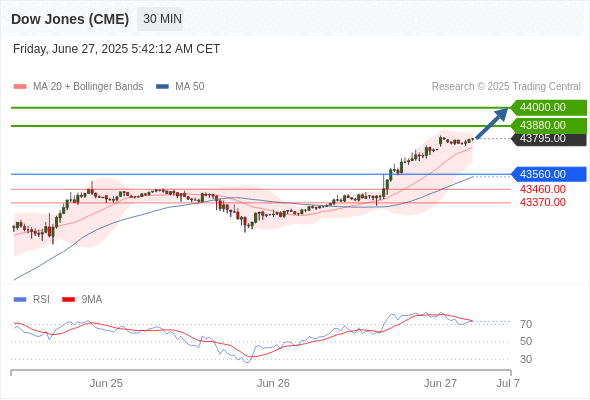This screenshot has width=590, height=400.
Task: Click the Dow Jones (CME) title
Action: 70,19
